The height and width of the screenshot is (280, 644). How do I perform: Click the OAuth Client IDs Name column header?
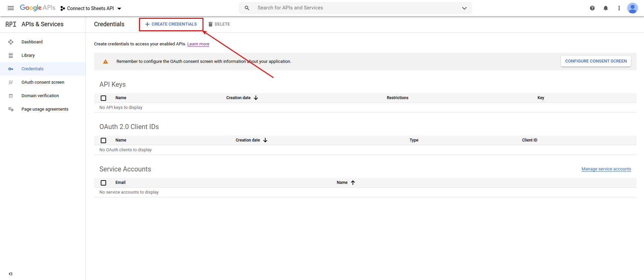pos(121,140)
